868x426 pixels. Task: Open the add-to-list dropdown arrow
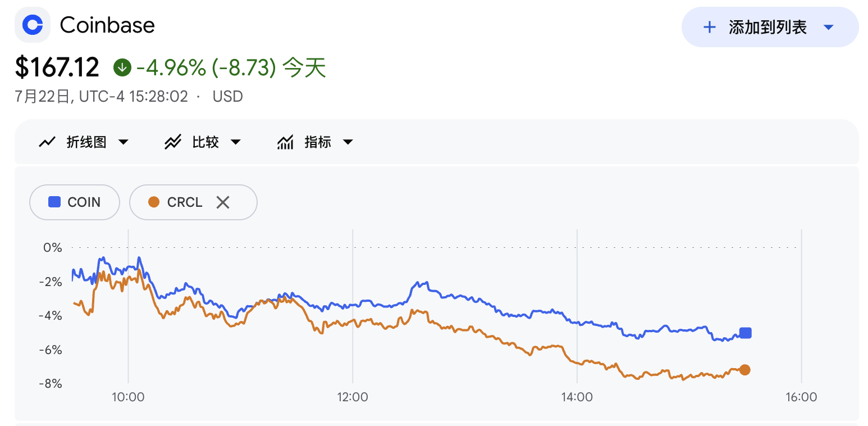point(828,27)
